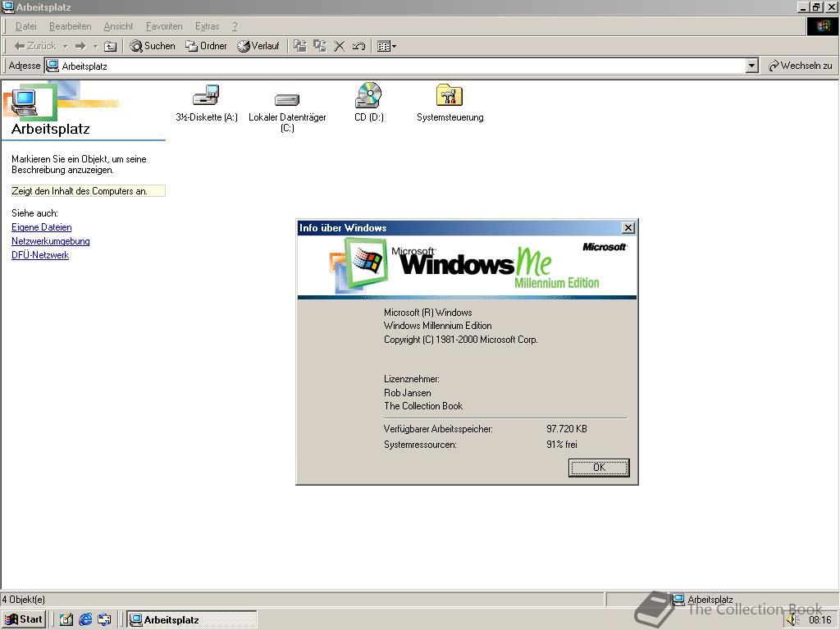840x630 pixels.
Task: Open the Ansicht menu
Action: click(118, 26)
